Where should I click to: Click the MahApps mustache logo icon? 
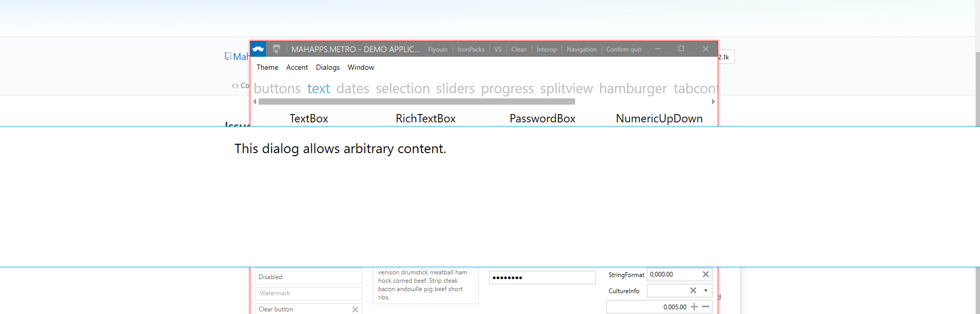[258, 49]
